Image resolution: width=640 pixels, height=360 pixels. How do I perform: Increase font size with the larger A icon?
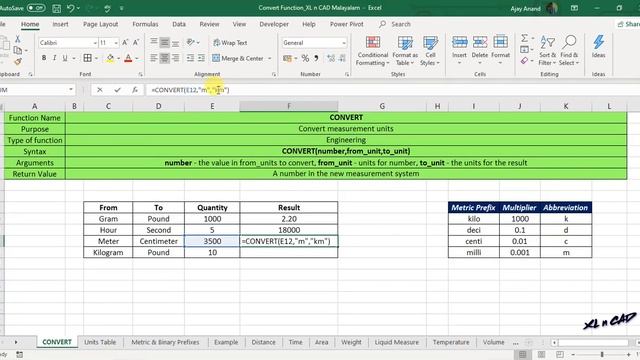click(x=125, y=42)
